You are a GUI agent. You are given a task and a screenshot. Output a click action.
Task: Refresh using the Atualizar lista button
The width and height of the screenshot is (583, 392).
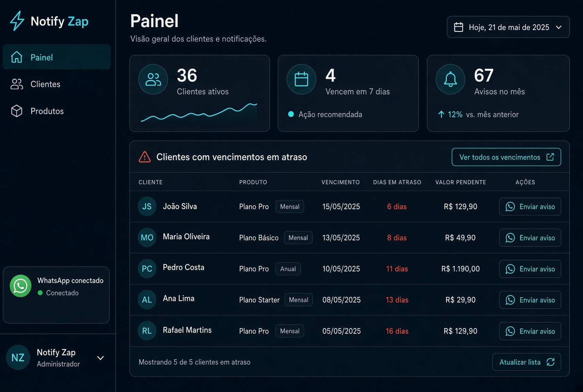point(526,362)
